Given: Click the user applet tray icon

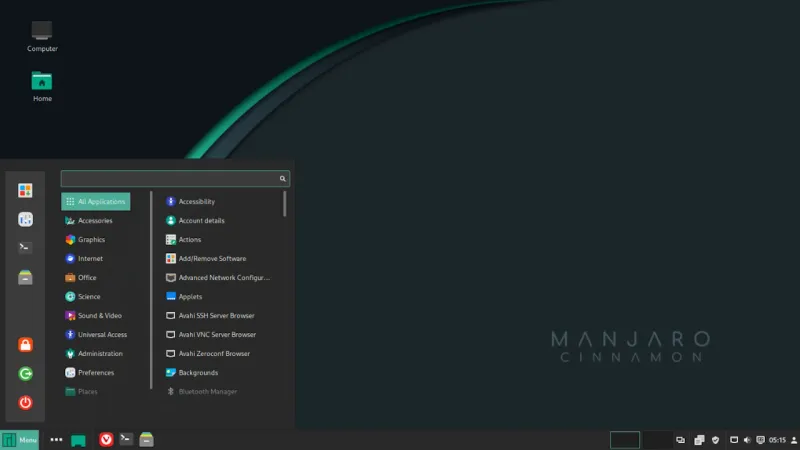Looking at the screenshot, I should point(794,440).
